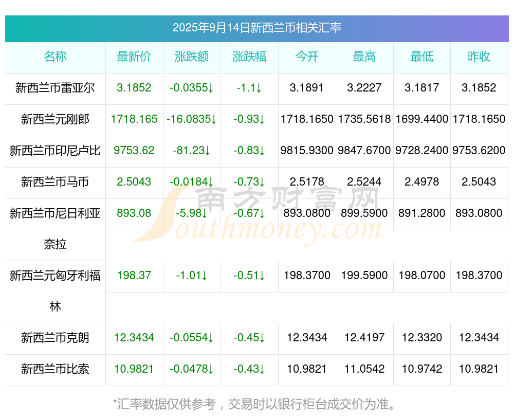Click low value 3.1817
The height and width of the screenshot is (420, 514).
(422, 88)
